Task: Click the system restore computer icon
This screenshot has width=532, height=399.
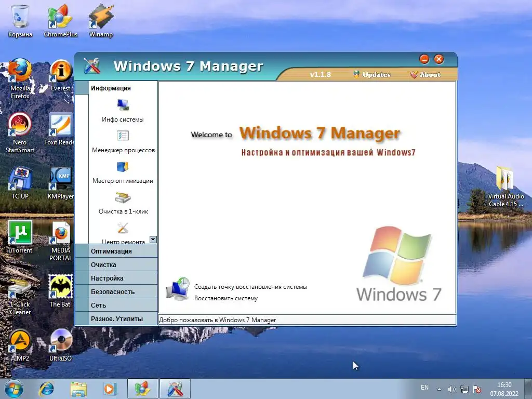Action: click(x=178, y=289)
